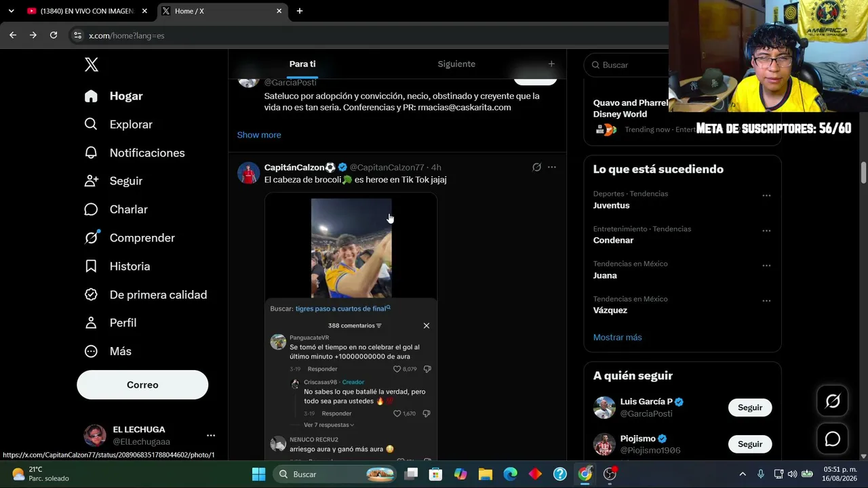Open the TikTok screenshot image in the post

[351, 327]
